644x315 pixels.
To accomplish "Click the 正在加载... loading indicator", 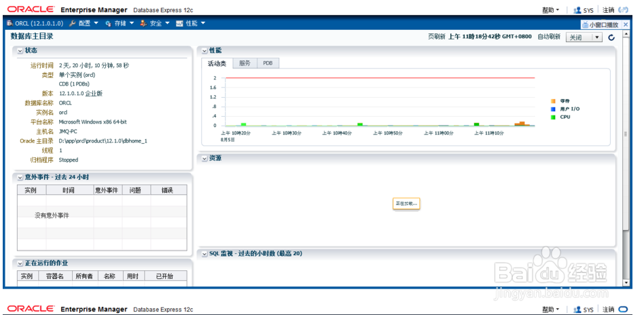I will point(406,204).
